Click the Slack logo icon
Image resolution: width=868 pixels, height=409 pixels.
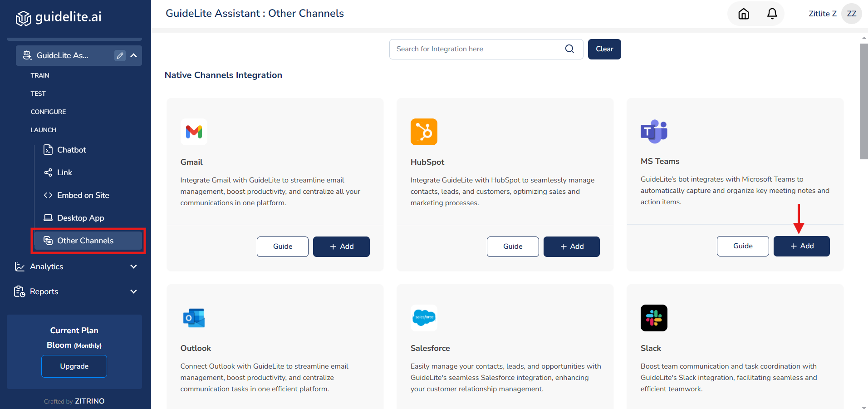pos(654,318)
